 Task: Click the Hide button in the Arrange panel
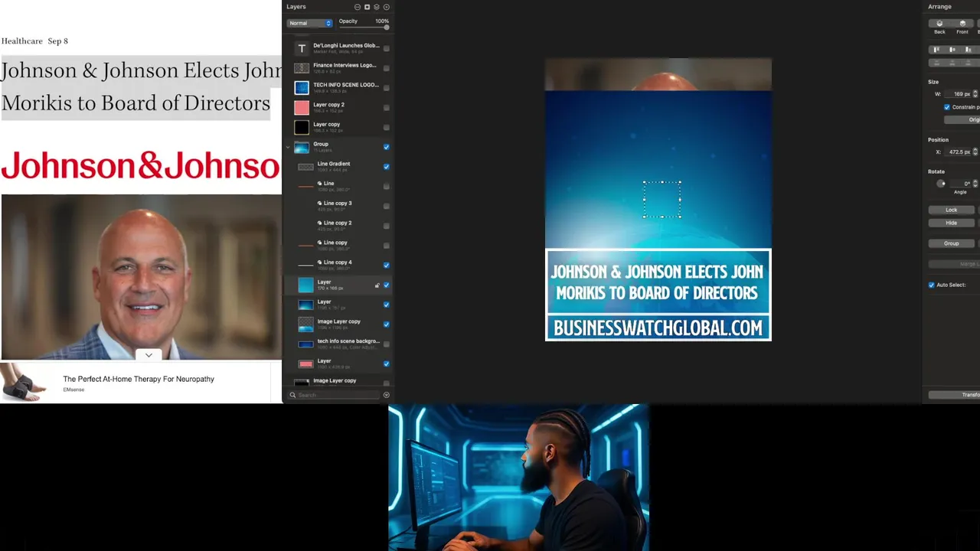point(951,223)
